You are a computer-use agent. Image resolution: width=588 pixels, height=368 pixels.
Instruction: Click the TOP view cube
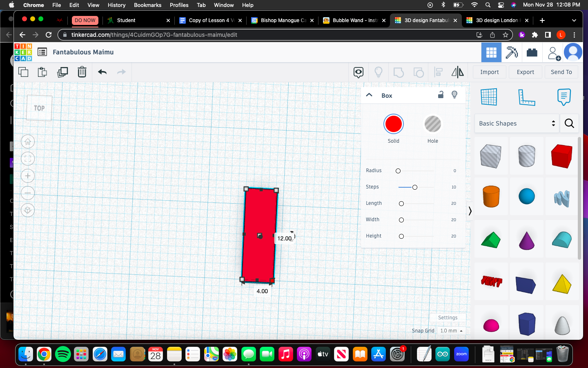(39, 108)
